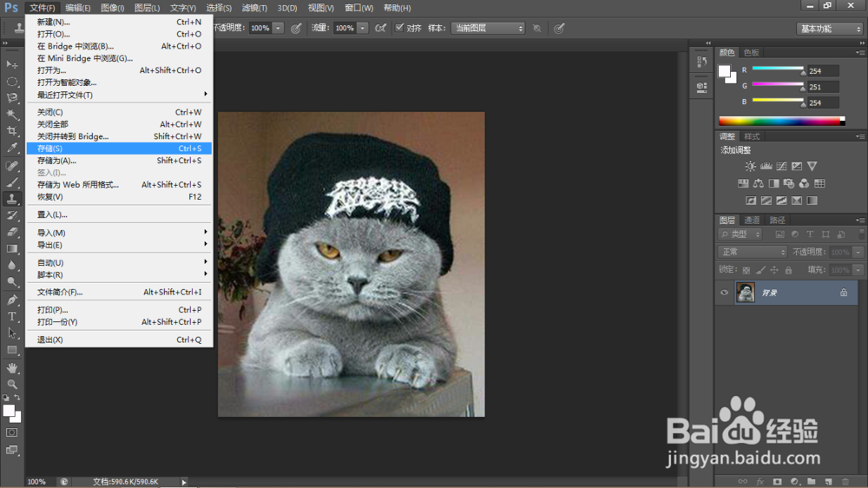Create a new group folder button
Viewport: 868px width, 488px height.
pyautogui.click(x=811, y=481)
